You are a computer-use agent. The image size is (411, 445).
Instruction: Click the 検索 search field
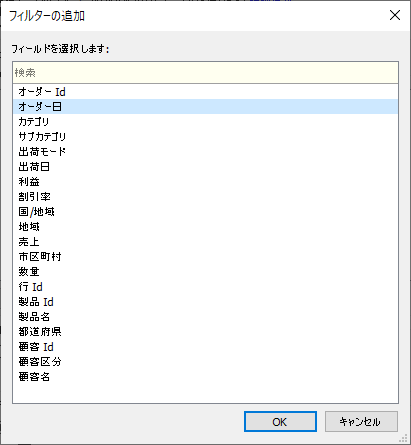[205, 73]
